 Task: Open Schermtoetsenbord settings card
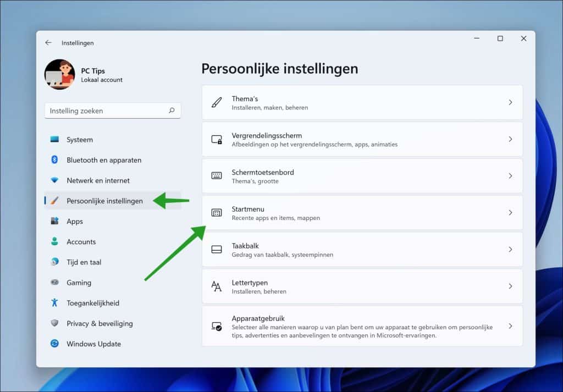tap(362, 176)
